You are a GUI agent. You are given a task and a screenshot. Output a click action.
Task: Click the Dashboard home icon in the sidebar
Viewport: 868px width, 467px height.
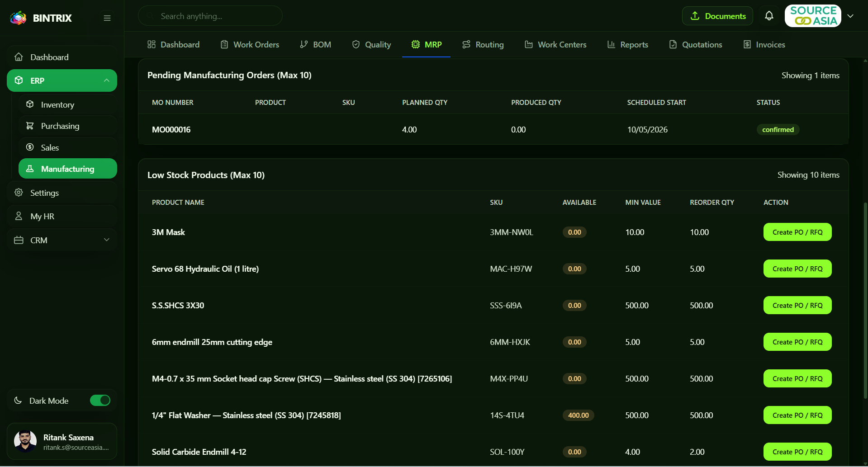pos(19,57)
